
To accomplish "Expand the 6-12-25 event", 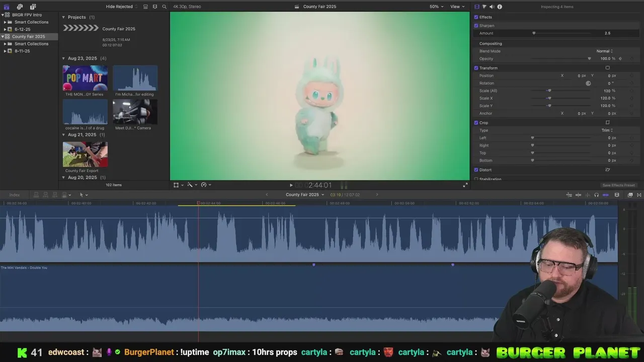I will [x=5, y=30].
